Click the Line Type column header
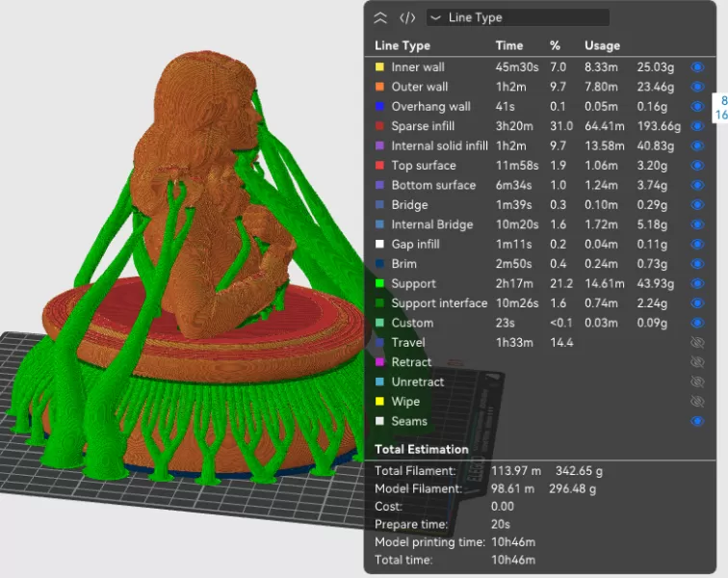Screen dimensions: 728x578 [x=403, y=45]
